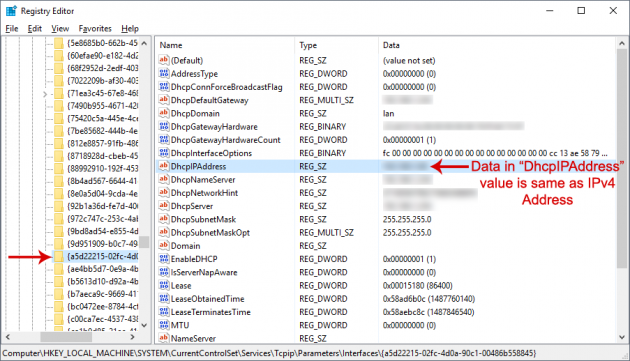Select the {7490b955-4671-42 key
This screenshot has height=361, width=630.
(x=102, y=106)
